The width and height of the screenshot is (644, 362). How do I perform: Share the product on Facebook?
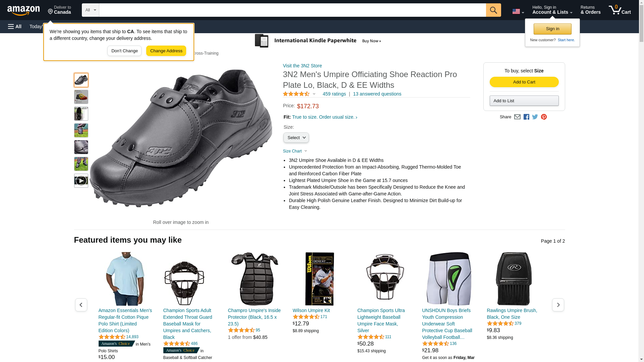(526, 117)
